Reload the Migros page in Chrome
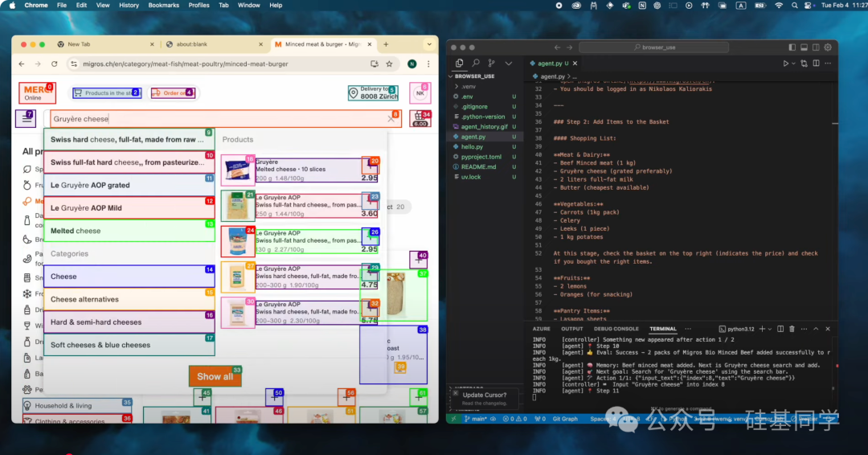Screen dimensions: 868x455 [55, 64]
